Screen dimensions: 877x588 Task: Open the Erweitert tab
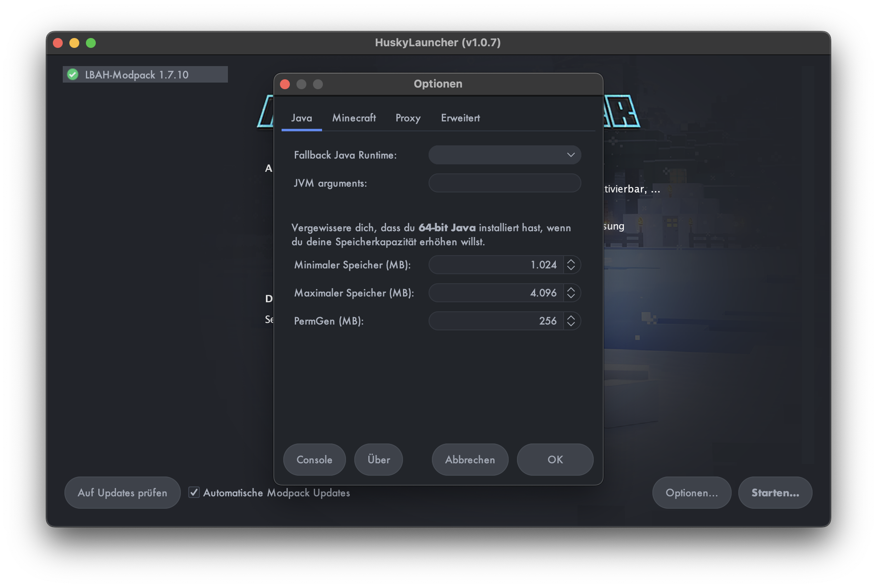(x=460, y=118)
